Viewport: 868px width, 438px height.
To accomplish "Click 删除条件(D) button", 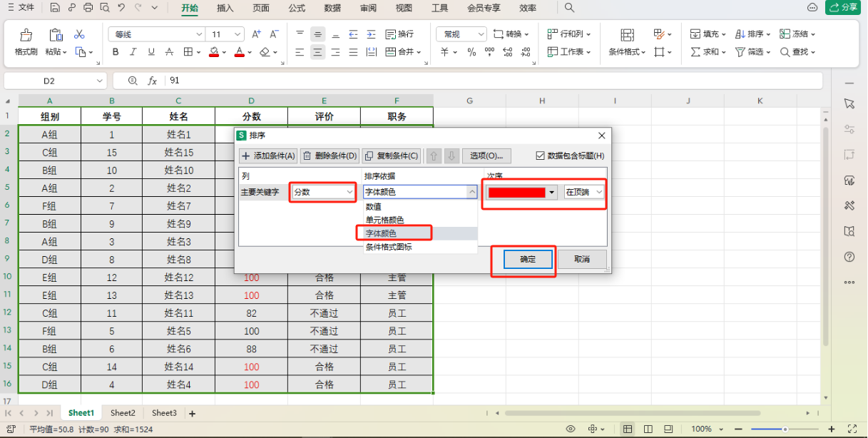I will (x=330, y=156).
